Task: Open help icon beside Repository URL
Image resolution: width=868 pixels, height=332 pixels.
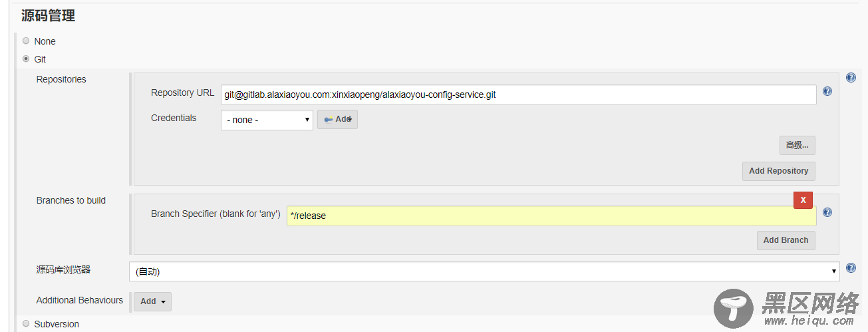Action: coord(827,91)
